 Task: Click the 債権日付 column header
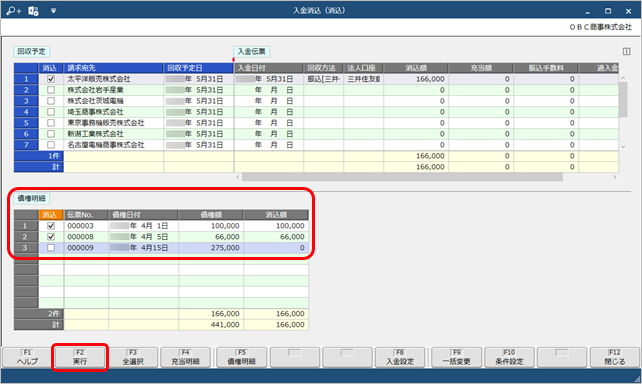(143, 215)
